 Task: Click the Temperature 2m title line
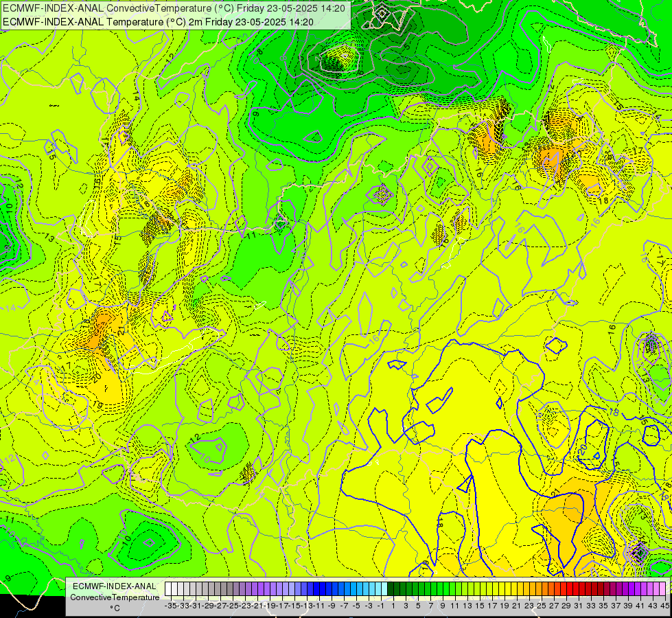158,22
